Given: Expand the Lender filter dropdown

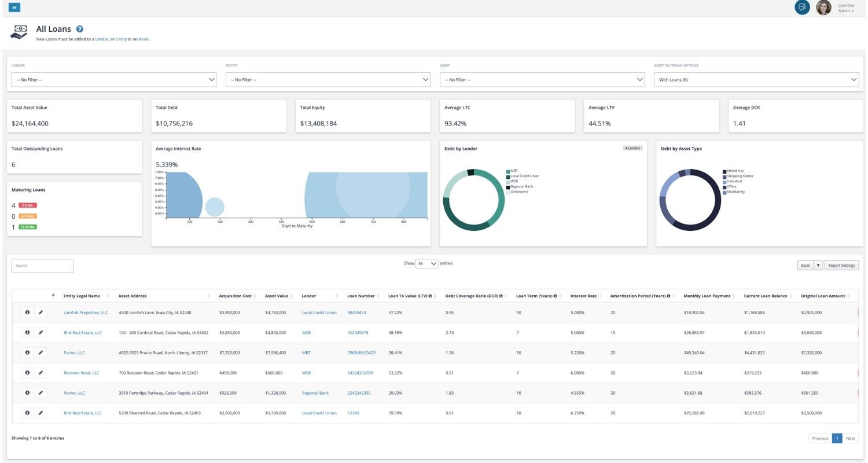Looking at the screenshot, I should [x=114, y=79].
